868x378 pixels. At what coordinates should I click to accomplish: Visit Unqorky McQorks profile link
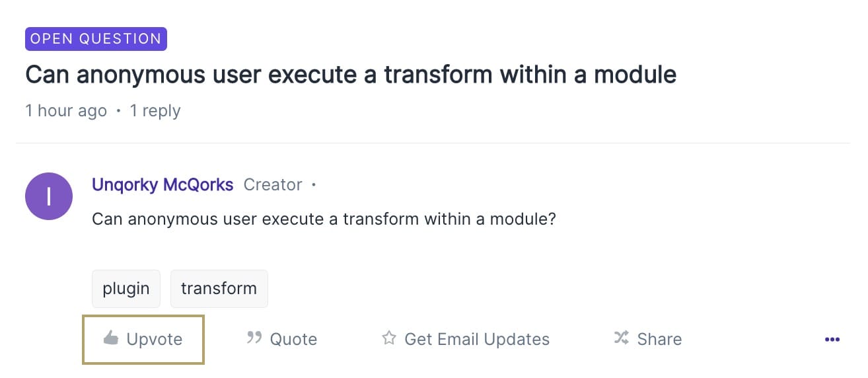[x=163, y=184]
